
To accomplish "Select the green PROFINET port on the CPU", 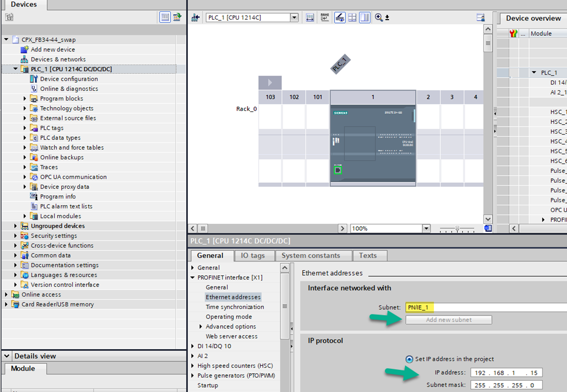I will (x=338, y=170).
